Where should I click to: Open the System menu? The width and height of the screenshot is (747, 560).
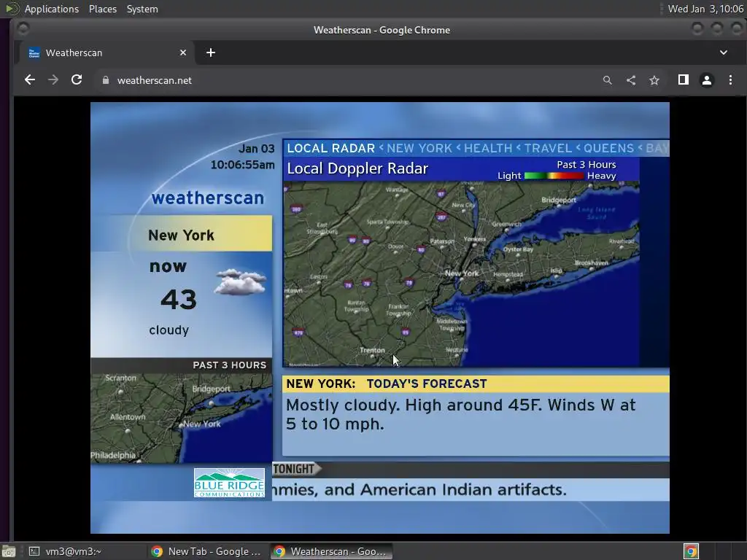coord(142,9)
